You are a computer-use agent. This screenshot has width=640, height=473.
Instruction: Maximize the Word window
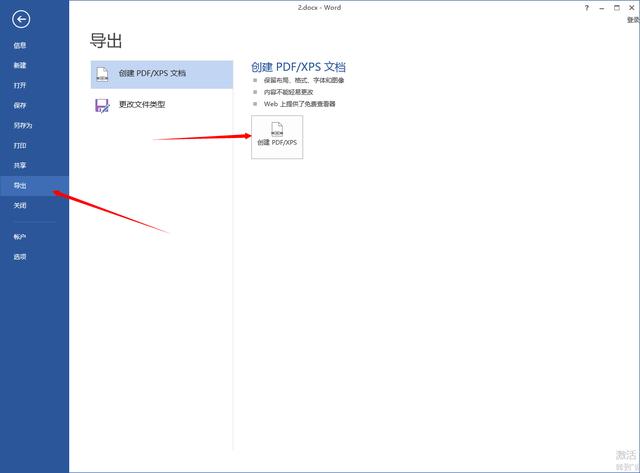615,7
